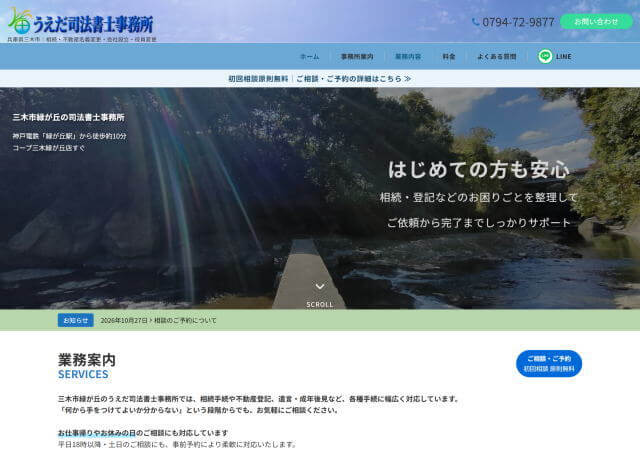Open the 業務内容 menu item
The height and width of the screenshot is (450, 640).
408,56
